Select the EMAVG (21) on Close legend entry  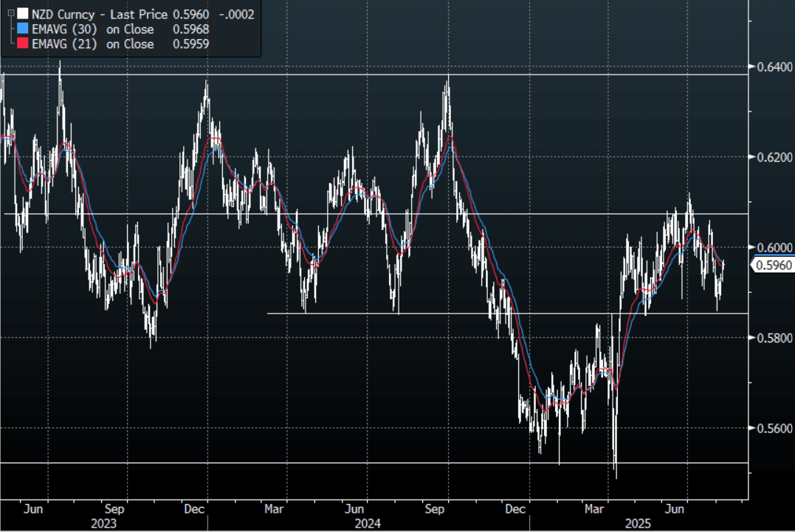[x=94, y=44]
